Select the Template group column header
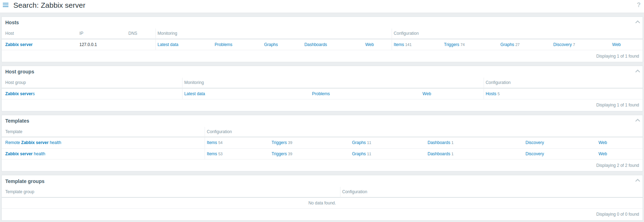The image size is (644, 222). [x=20, y=192]
